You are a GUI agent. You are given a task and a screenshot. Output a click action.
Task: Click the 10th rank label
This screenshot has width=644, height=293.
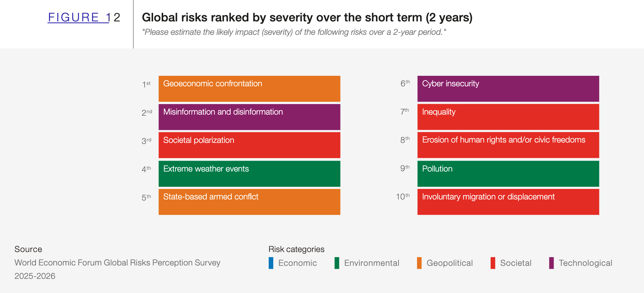(402, 197)
